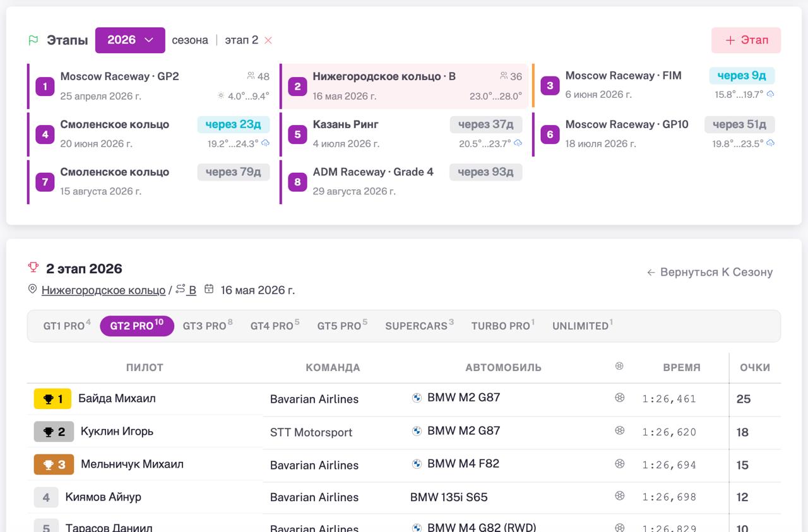The image size is (808, 532).
Task: Click the gold first-place trophy badge
Action: point(52,399)
